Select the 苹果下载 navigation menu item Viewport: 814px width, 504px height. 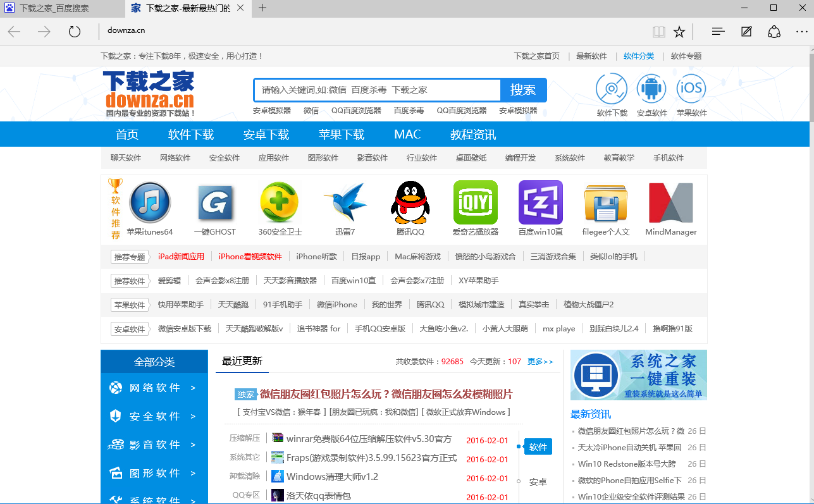pos(342,134)
